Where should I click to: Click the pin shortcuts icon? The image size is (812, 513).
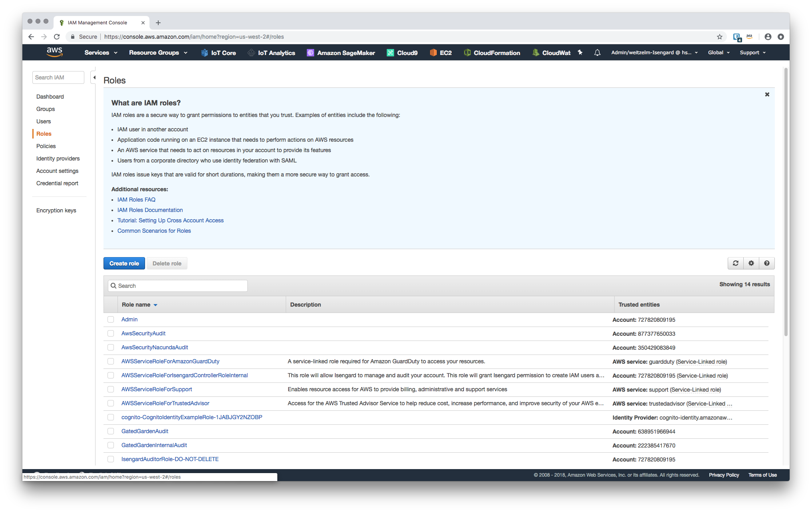click(x=580, y=52)
